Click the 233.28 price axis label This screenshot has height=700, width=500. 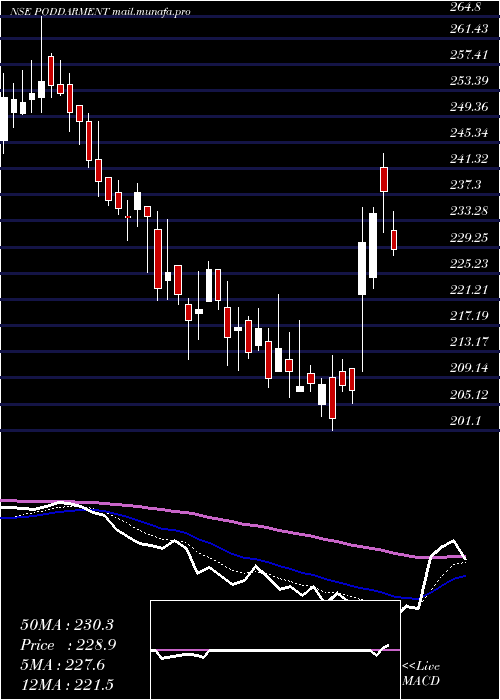click(471, 211)
